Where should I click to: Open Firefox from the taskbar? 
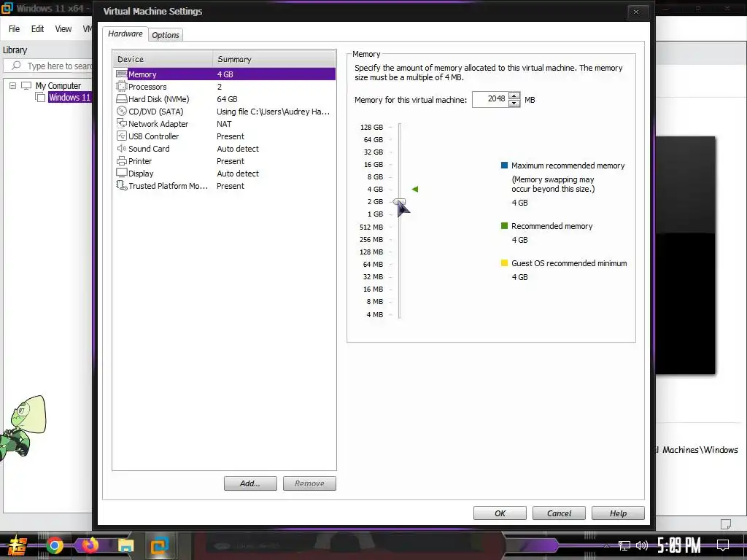tap(90, 545)
